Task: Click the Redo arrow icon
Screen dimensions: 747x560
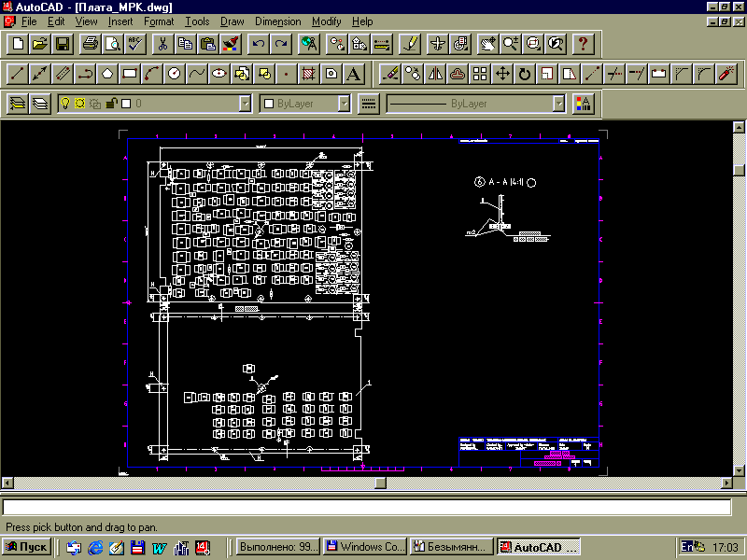Action: [281, 44]
